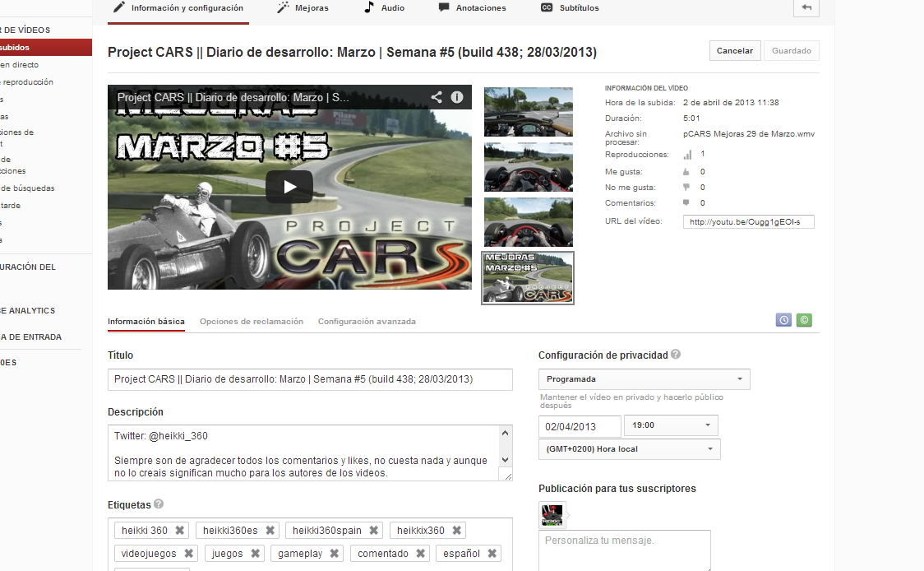924x571 pixels.
Task: Click the privacy settings help icon
Action: click(676, 354)
